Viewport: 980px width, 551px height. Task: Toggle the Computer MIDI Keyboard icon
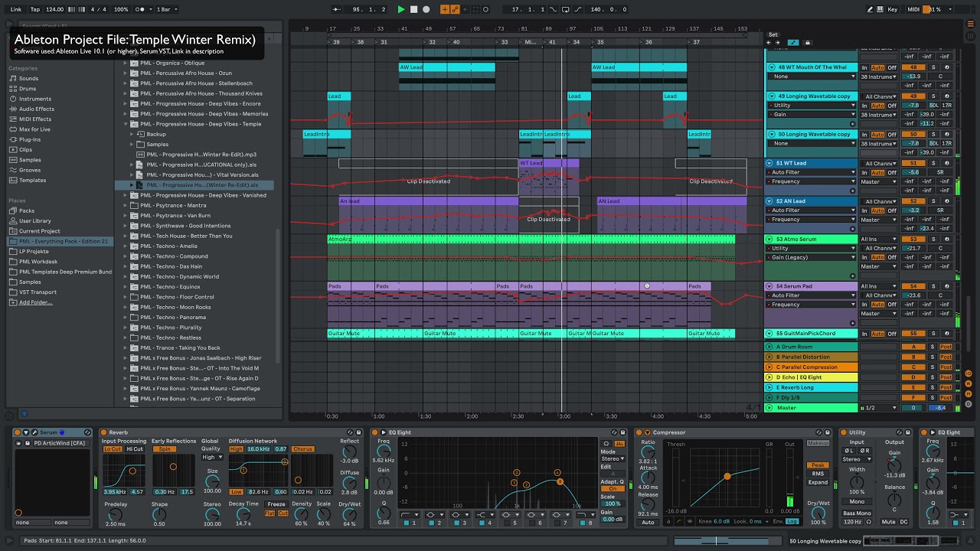[880, 9]
